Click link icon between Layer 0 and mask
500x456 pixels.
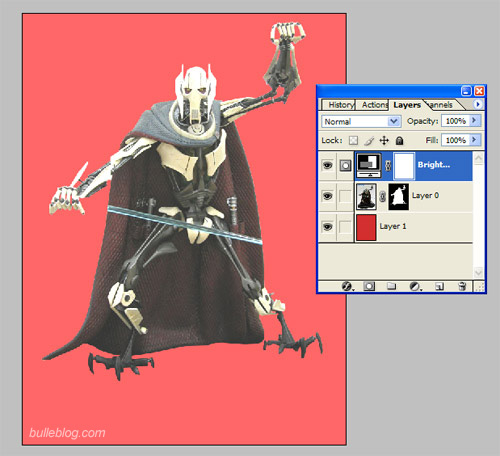pyautogui.click(x=383, y=197)
